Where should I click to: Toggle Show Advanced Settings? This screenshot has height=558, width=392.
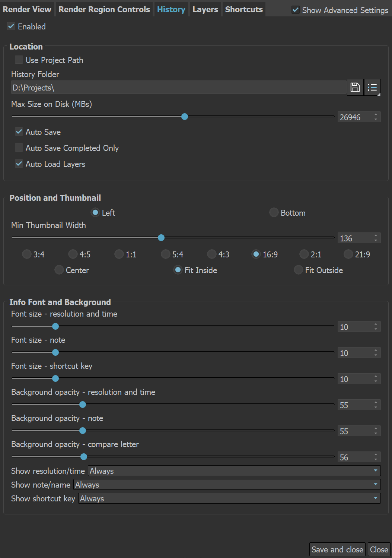coord(296,10)
